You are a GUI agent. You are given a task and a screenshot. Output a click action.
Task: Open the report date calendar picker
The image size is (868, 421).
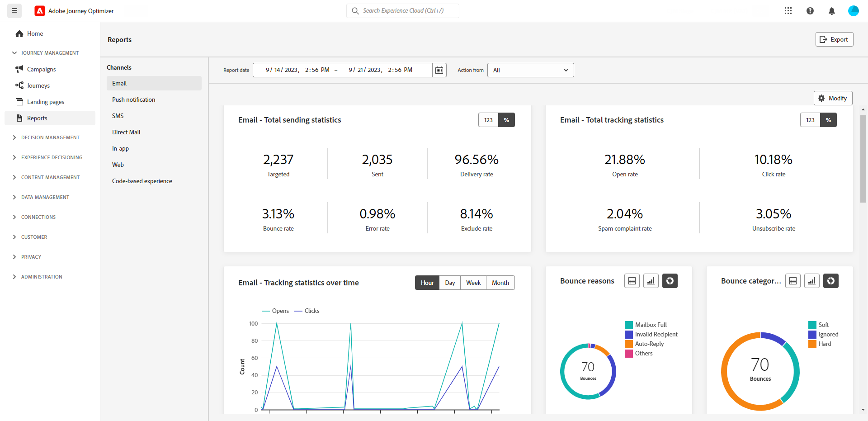tap(439, 70)
